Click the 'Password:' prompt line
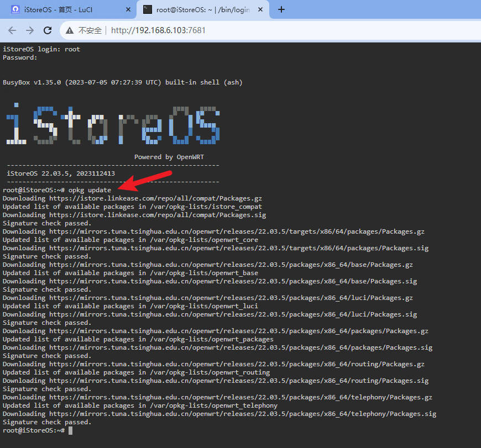The width and height of the screenshot is (481, 448). (20, 57)
